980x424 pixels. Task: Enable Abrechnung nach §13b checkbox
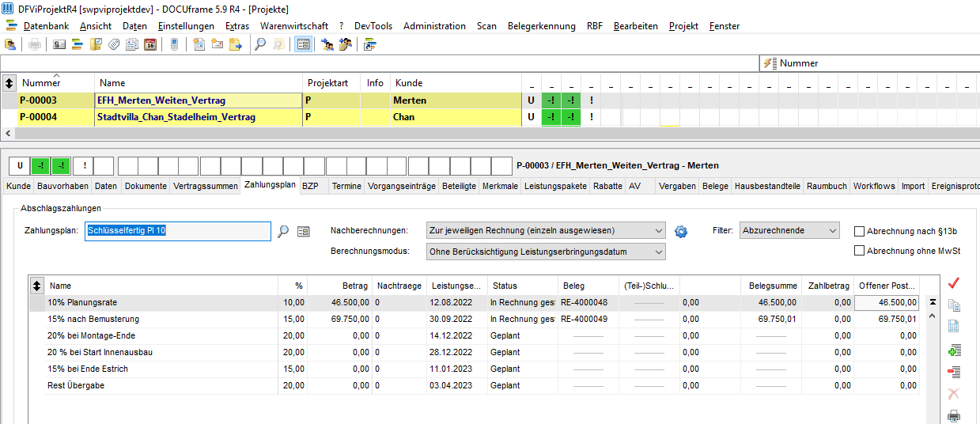point(859,231)
